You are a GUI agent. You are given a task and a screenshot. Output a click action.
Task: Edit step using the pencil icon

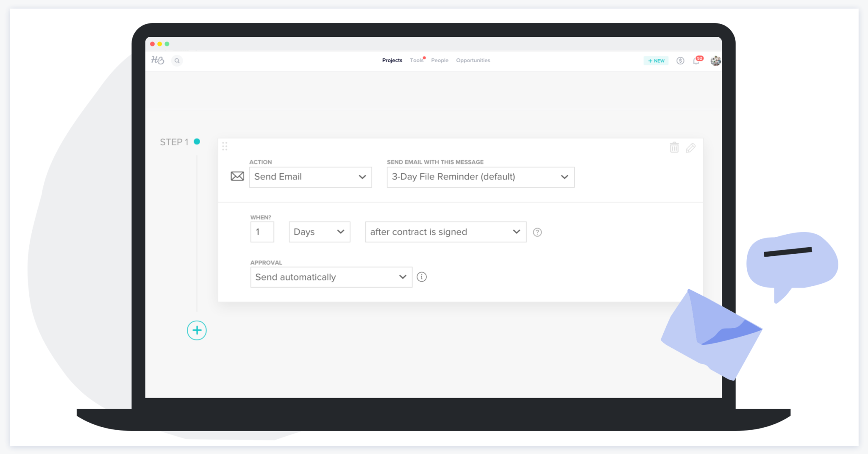[690, 147]
